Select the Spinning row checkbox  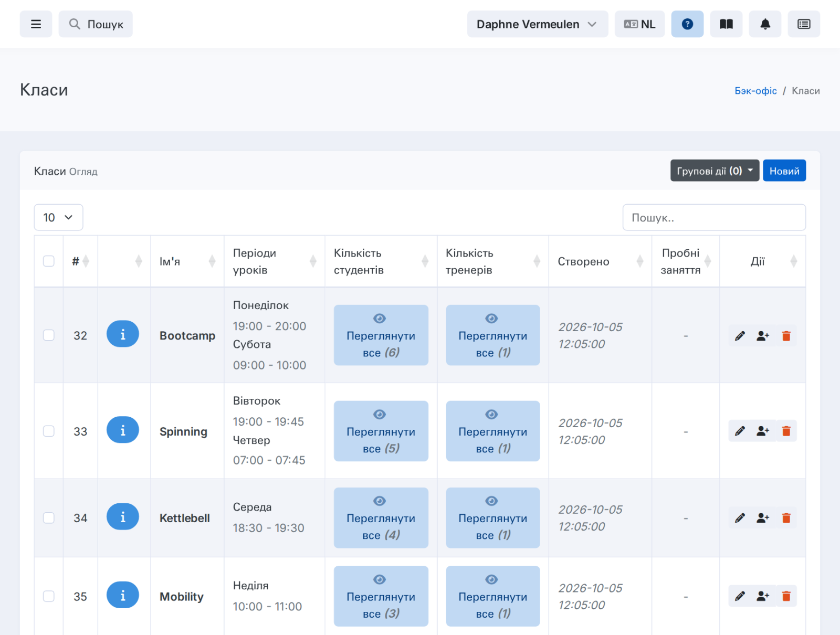point(49,431)
